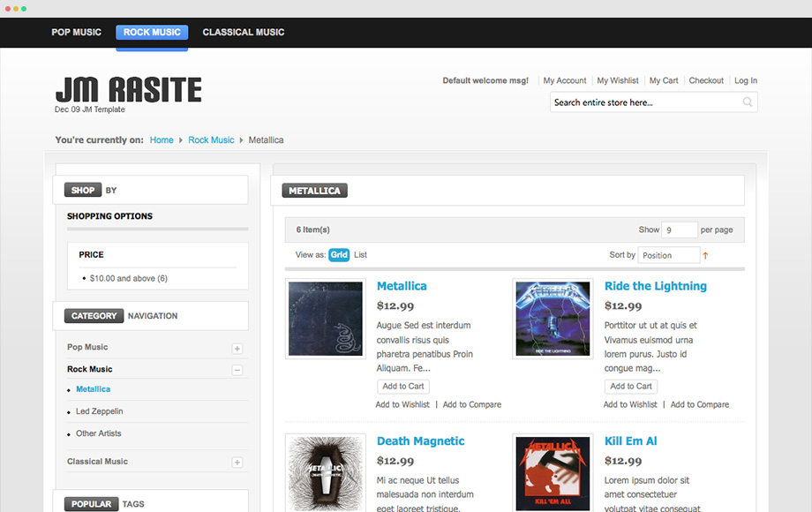This screenshot has width=812, height=512.
Task: Add Ride the Lightning to compare
Action: coord(700,404)
